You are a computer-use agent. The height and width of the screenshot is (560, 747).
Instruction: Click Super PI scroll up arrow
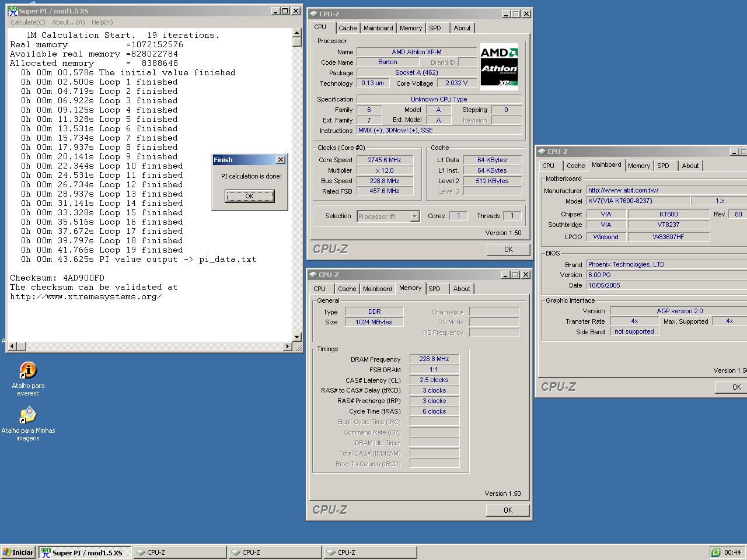[x=296, y=33]
